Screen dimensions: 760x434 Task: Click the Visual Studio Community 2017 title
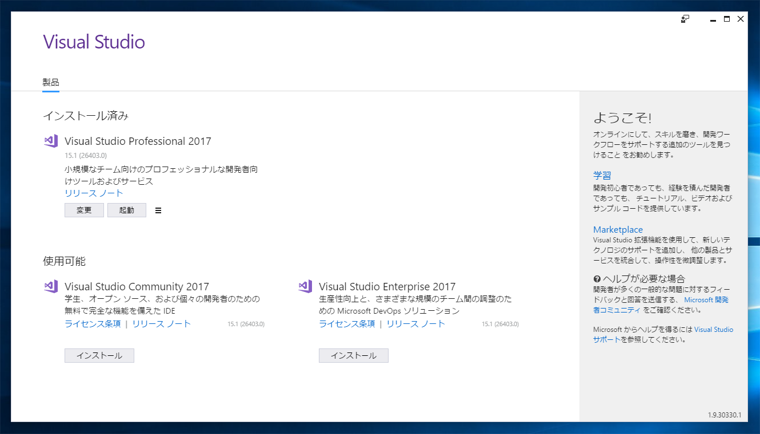(137, 287)
